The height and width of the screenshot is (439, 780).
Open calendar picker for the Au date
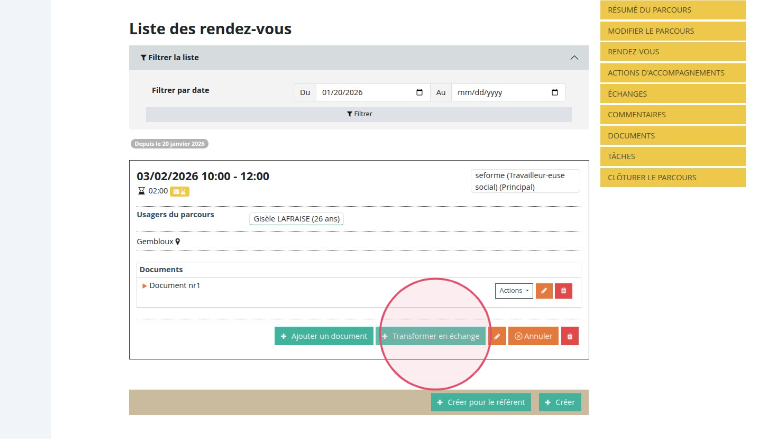coord(555,92)
